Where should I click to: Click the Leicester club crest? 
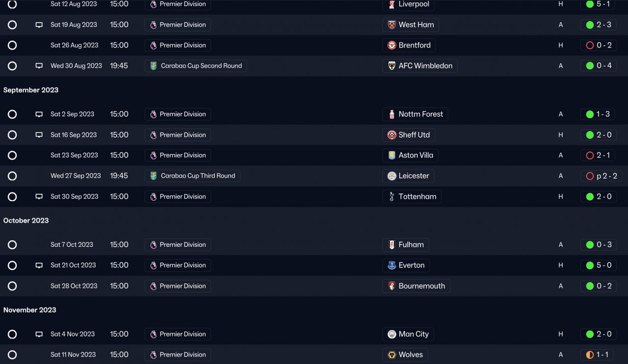(392, 176)
